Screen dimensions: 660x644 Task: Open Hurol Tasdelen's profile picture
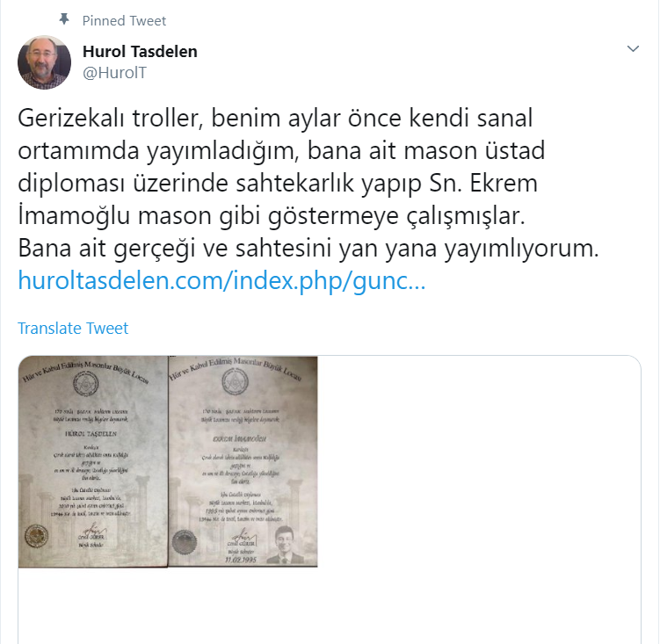44,62
